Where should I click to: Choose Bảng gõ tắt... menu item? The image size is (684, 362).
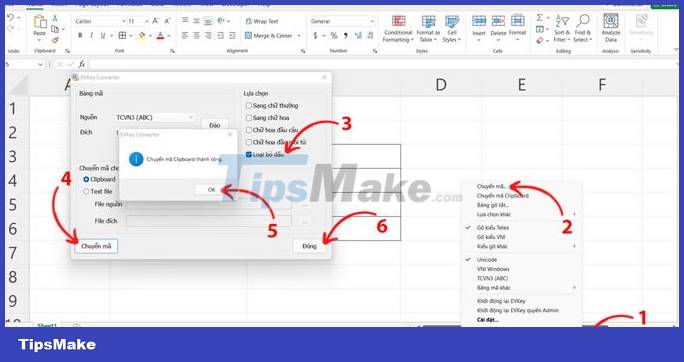tap(493, 205)
